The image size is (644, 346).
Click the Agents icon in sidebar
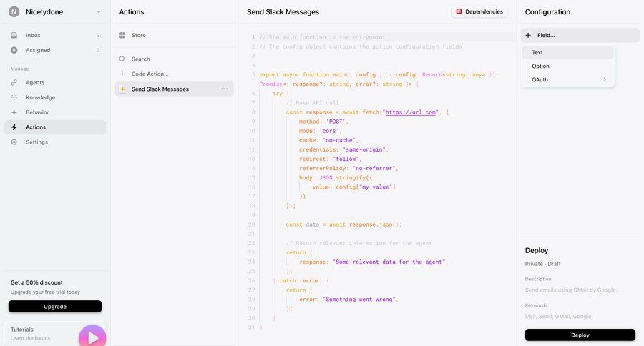(x=14, y=82)
